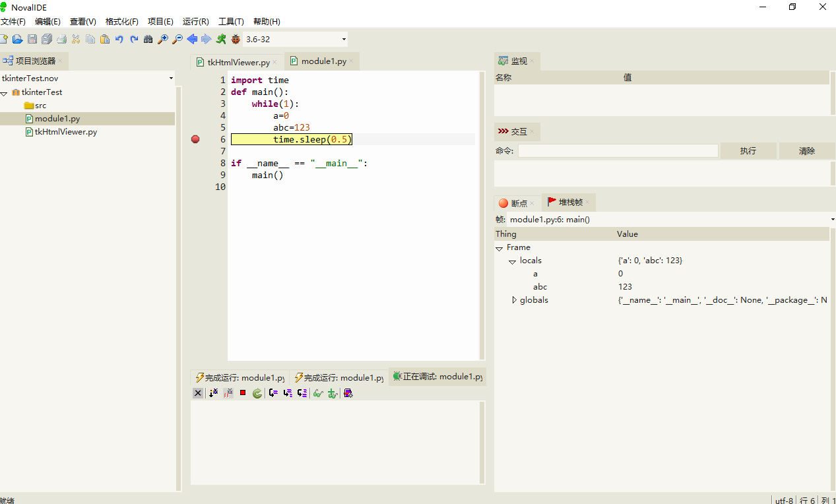Select the 正在调试: module1.py debug tab
Image resolution: width=836 pixels, height=504 pixels.
tap(437, 377)
